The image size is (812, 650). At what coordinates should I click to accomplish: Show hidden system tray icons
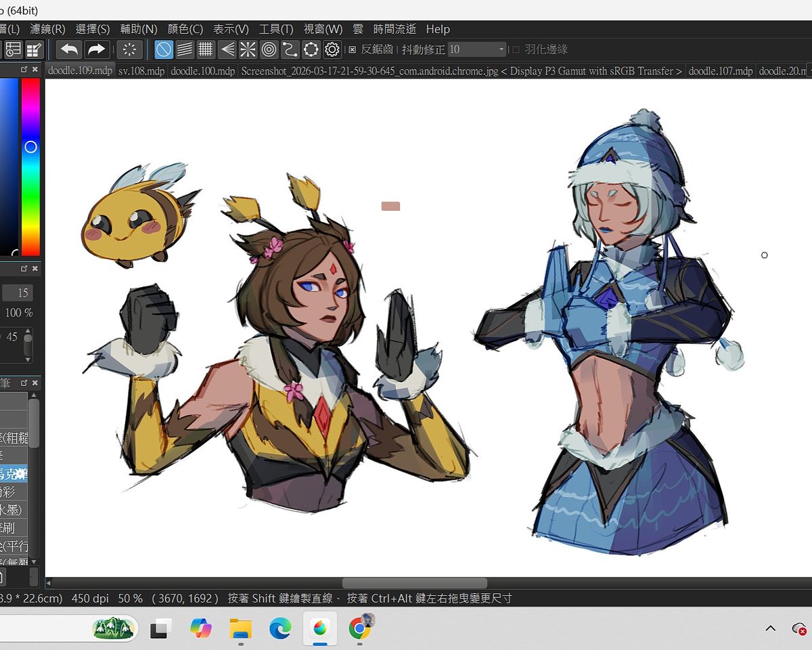[770, 629]
